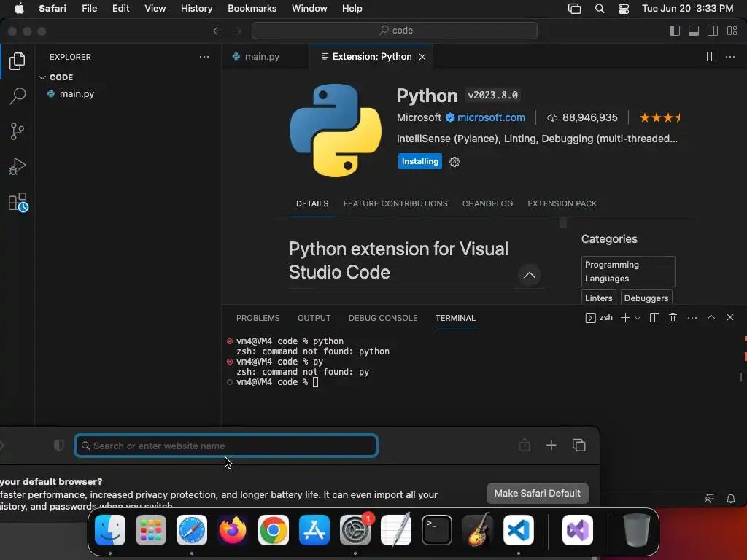Click the notifications bell in status bar
This screenshot has width=747, height=560.
tap(731, 499)
